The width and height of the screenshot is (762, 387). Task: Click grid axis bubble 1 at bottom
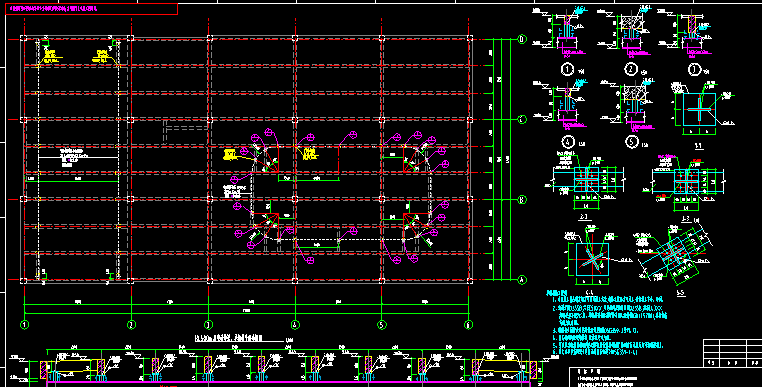(x=25, y=324)
